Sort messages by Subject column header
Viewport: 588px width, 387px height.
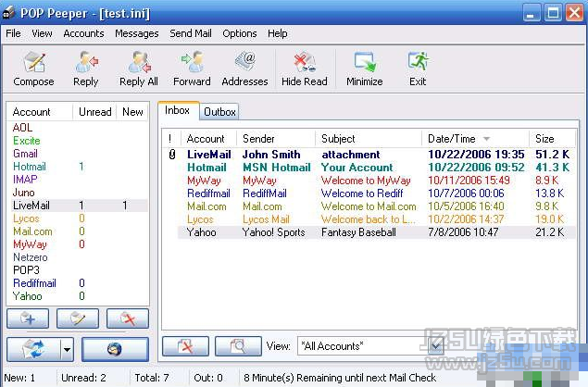click(369, 139)
